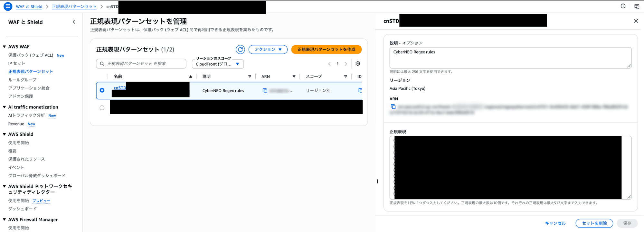Image resolution: width=644 pixels, height=232 pixels.
Task: Select the second pattern set radio button
Action: [102, 108]
